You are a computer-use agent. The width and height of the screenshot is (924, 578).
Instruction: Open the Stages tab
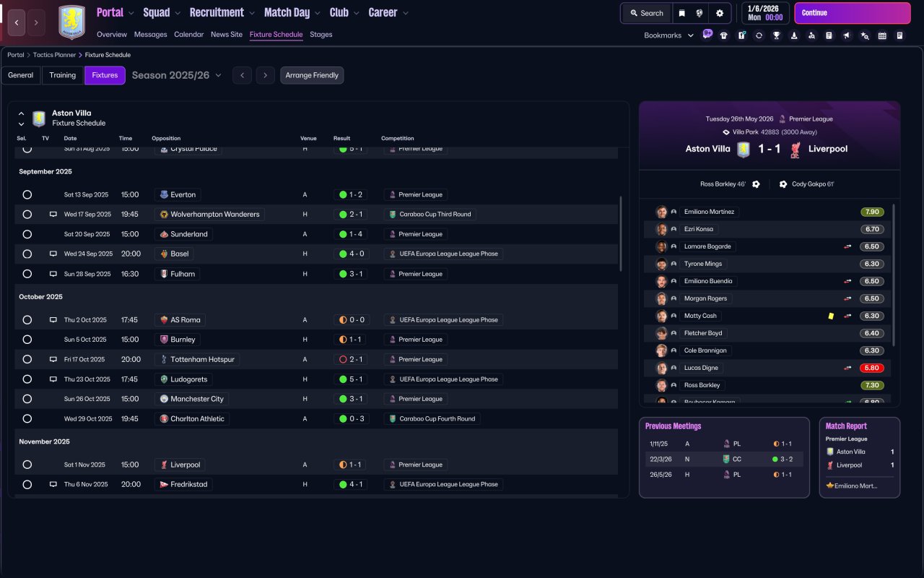(x=321, y=35)
